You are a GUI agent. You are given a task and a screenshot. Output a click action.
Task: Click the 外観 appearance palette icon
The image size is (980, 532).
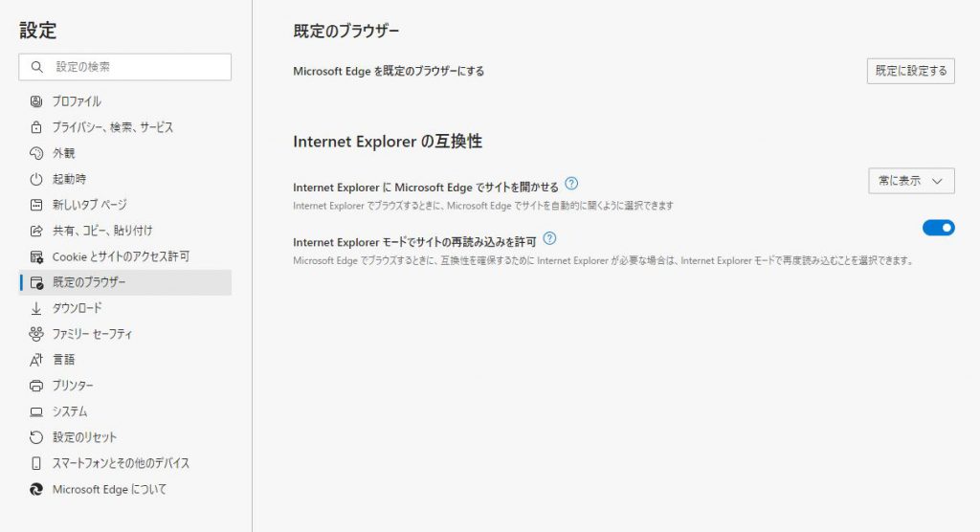[36, 153]
